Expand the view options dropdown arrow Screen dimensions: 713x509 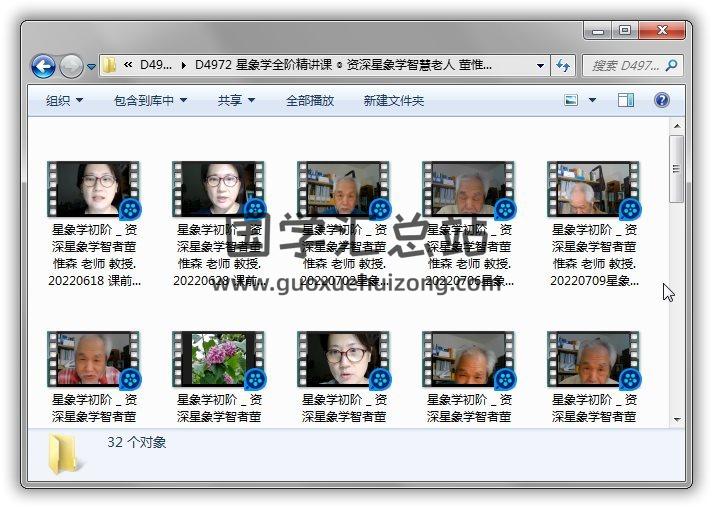tap(592, 100)
